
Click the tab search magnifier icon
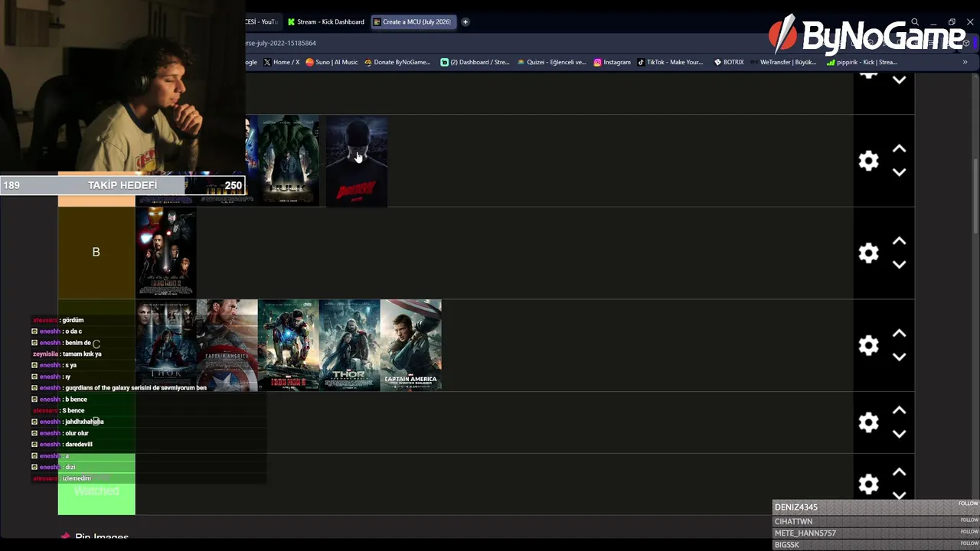915,22
